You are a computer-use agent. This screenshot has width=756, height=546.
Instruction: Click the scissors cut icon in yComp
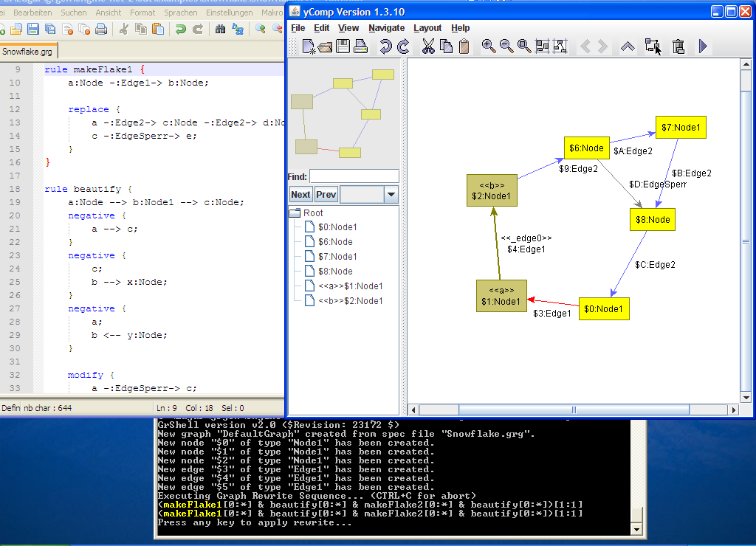pos(428,46)
